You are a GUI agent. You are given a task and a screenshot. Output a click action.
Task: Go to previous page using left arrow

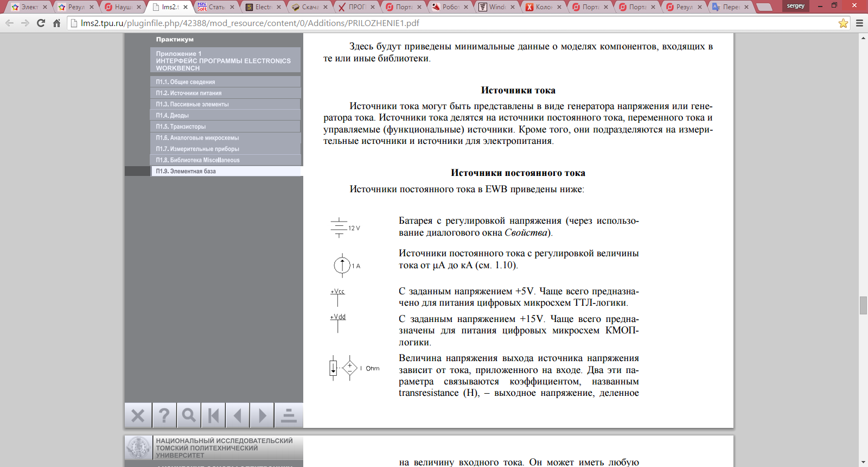238,416
